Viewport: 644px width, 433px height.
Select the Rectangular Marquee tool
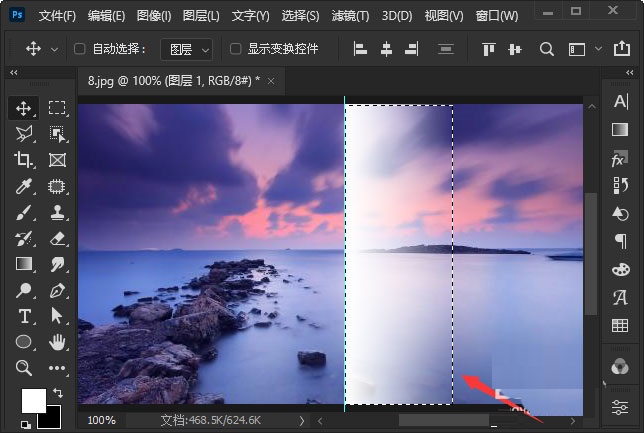click(x=57, y=108)
